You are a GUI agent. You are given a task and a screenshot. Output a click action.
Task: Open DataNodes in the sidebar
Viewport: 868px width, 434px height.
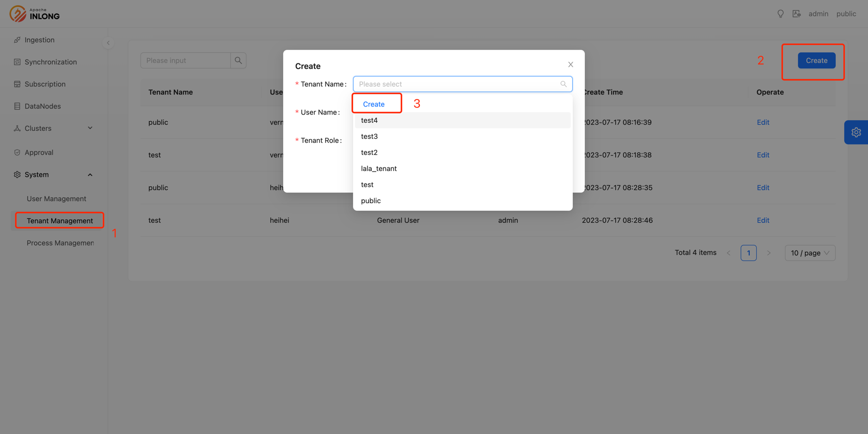(x=42, y=106)
